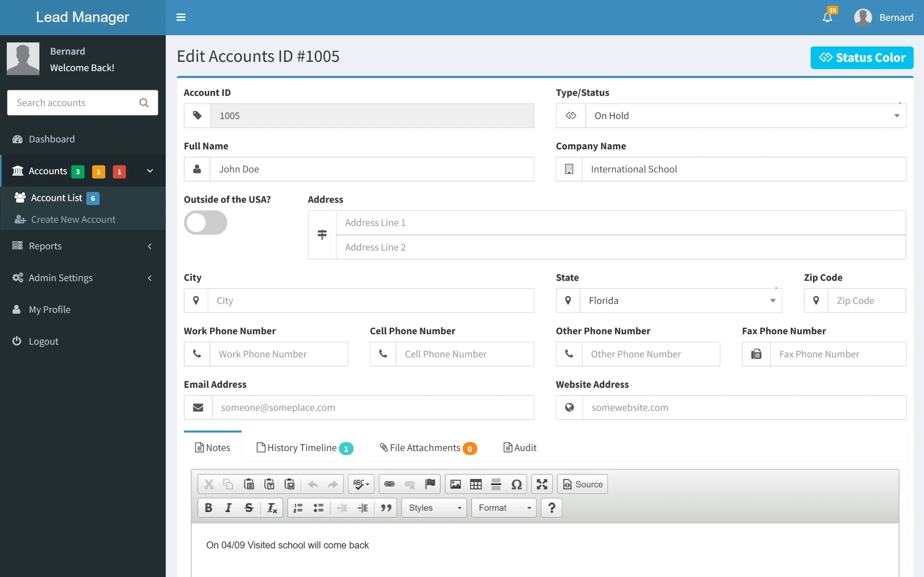This screenshot has height=577, width=924.
Task: Maximize the editor with expand icon
Action: 542,484
